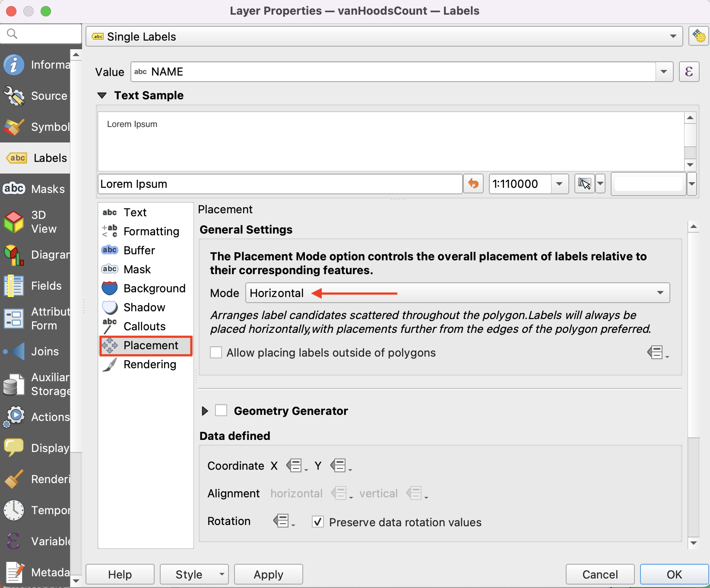The height and width of the screenshot is (588, 710).
Task: Click the Rotation data-defined override icon
Action: (282, 521)
